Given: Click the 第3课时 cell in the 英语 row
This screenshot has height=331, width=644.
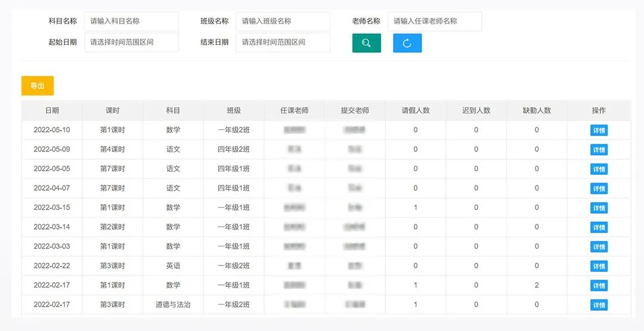Looking at the screenshot, I should pyautogui.click(x=113, y=266).
